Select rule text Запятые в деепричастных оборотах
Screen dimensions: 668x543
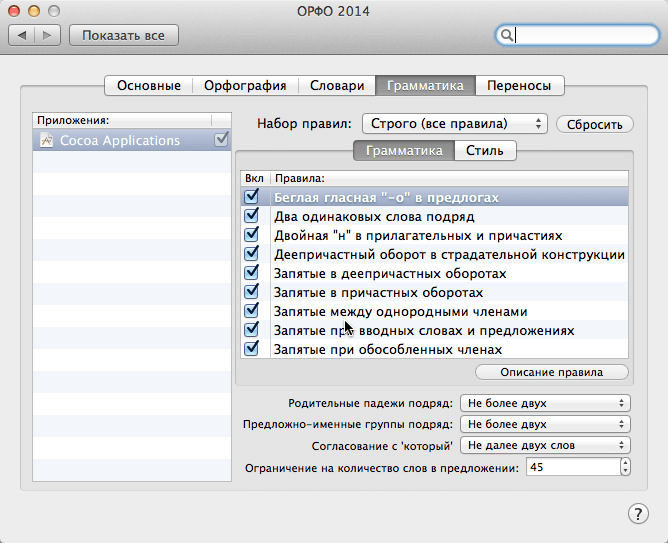click(390, 273)
